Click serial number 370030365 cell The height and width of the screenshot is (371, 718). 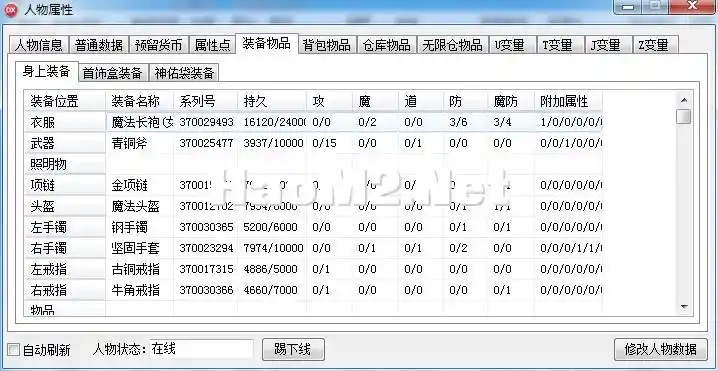point(206,227)
